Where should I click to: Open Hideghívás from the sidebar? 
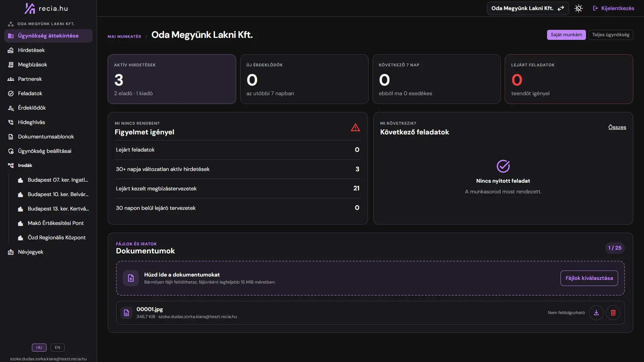point(48,122)
